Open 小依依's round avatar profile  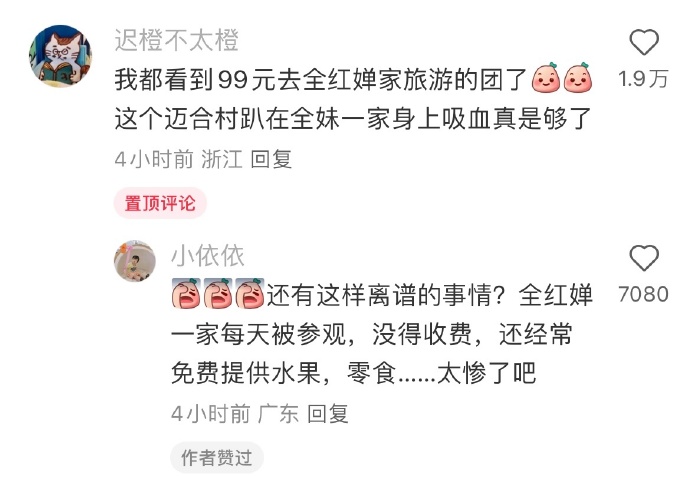point(135,261)
